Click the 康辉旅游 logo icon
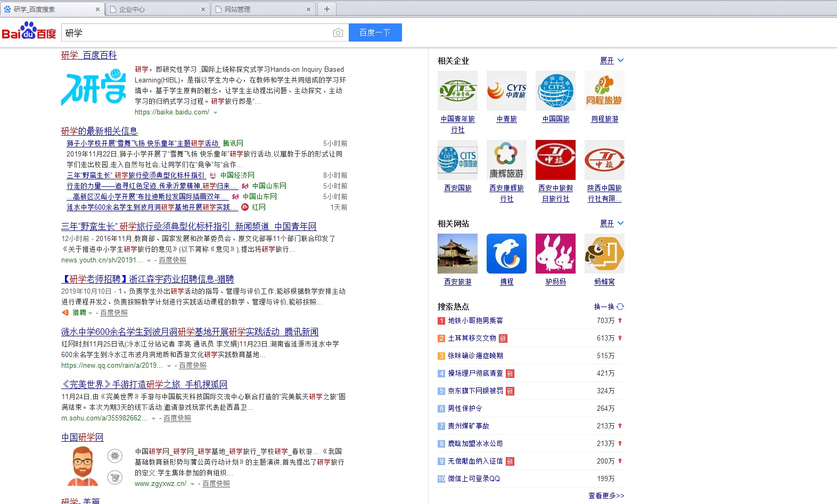This screenshot has width=837, height=504. (506, 160)
